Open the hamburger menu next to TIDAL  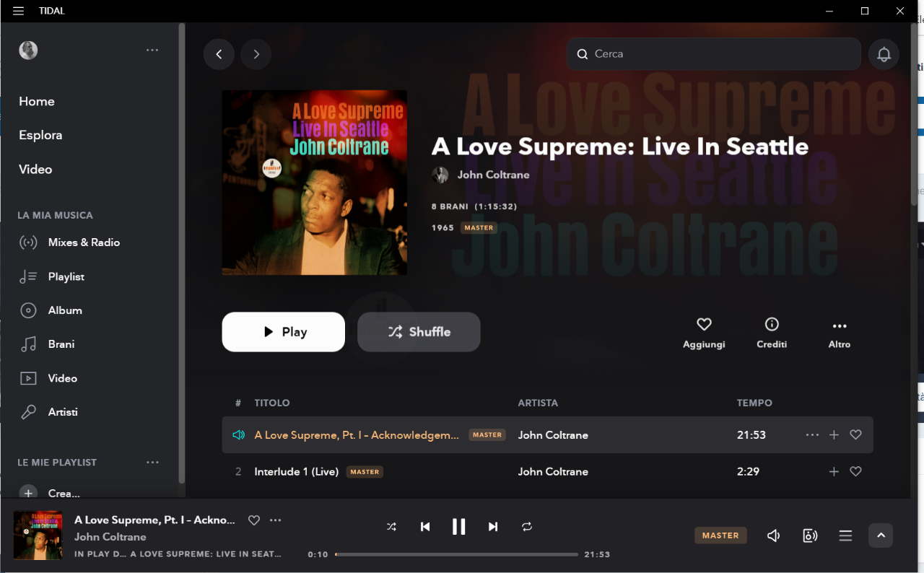pyautogui.click(x=19, y=11)
